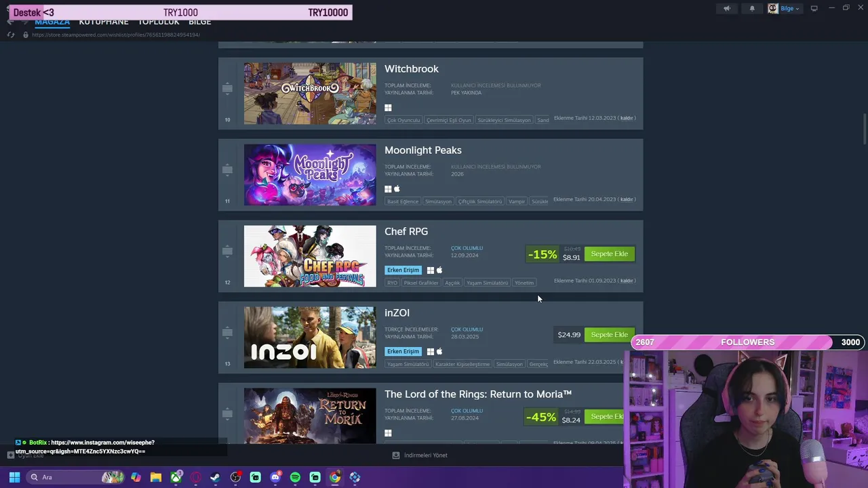Select the Karakter Kişileştirme tag

[462, 364]
